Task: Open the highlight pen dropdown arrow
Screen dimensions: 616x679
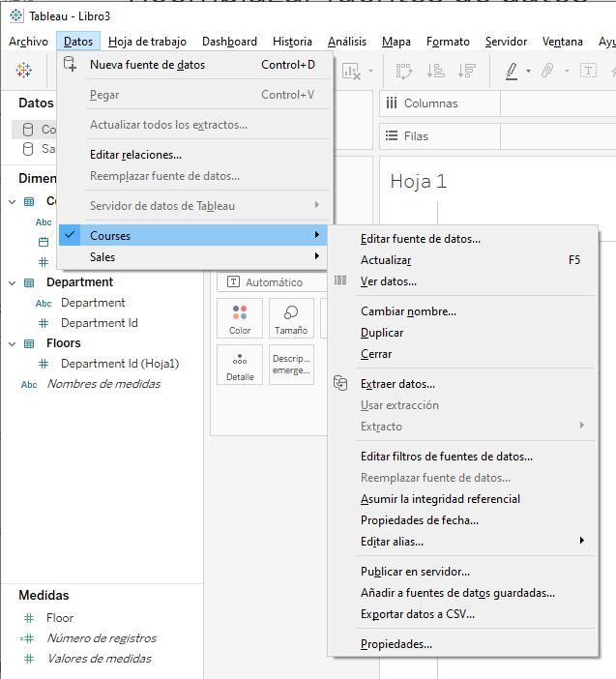Action: pyautogui.click(x=528, y=71)
